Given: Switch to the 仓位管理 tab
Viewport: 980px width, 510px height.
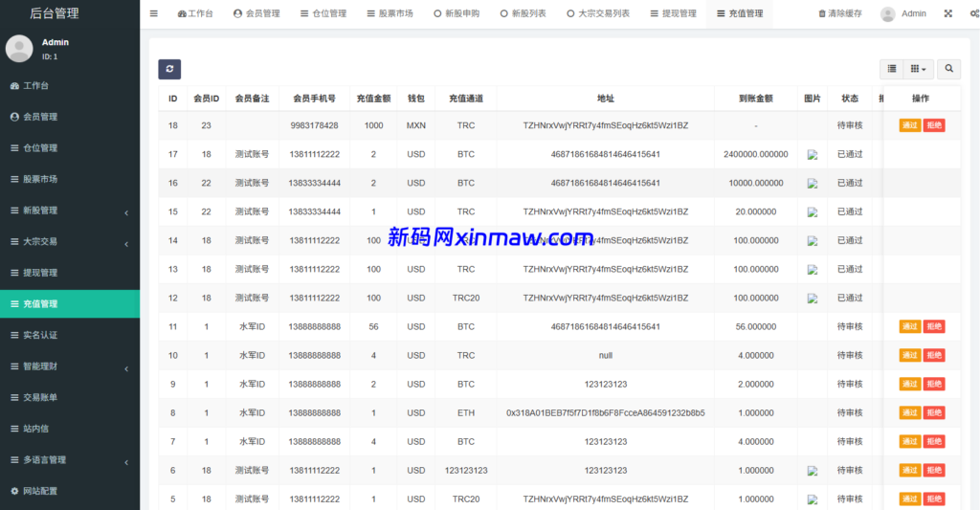Looking at the screenshot, I should click(x=323, y=13).
